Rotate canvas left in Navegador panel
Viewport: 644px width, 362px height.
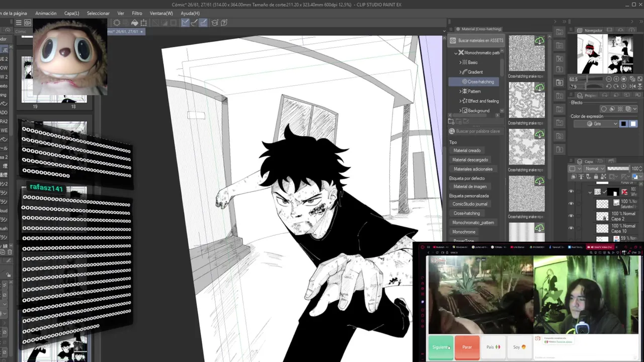tap(609, 86)
